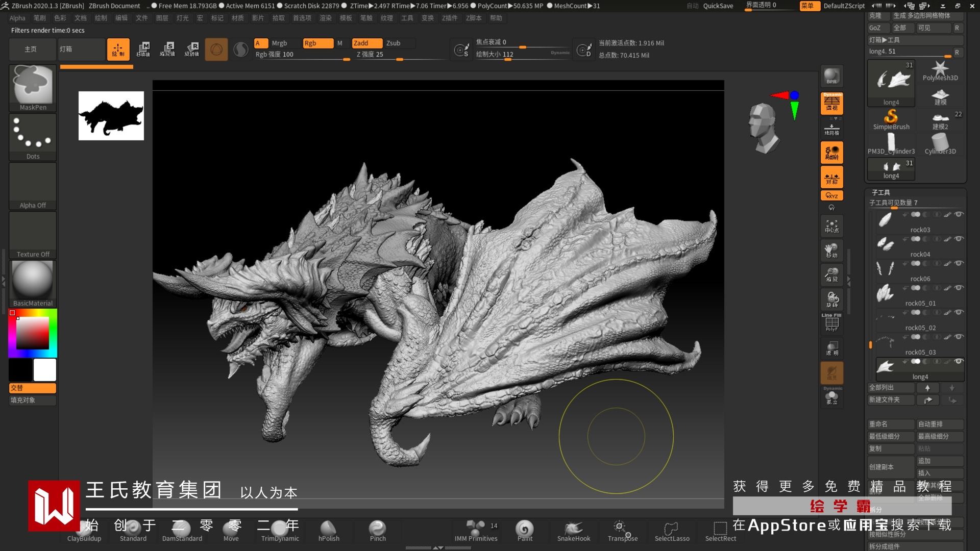The image size is (980, 551).
Task: Open the Alpha Off selector
Action: click(x=33, y=185)
